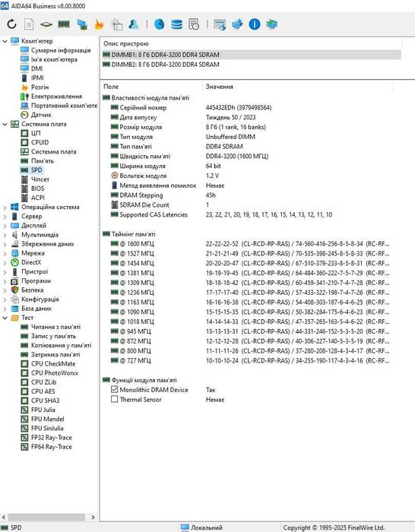Screen dimensions: 415x532
Task: Open the blue pie chart toolbar icon
Action: point(159,24)
